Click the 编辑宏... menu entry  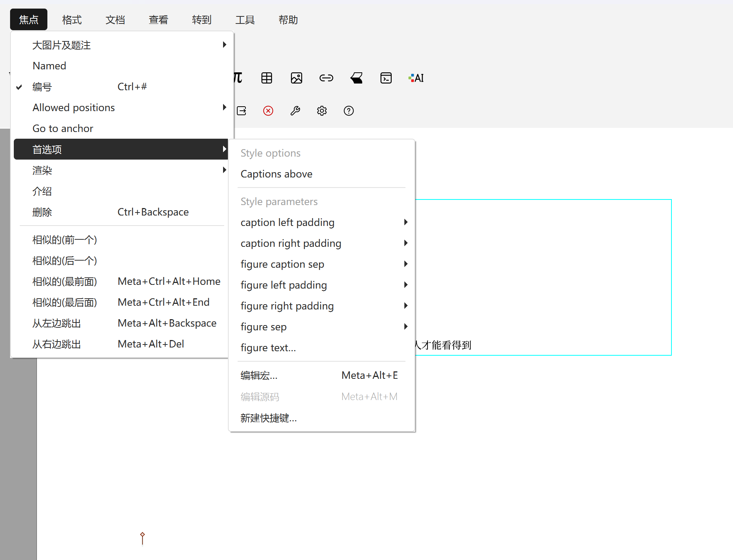click(x=259, y=375)
